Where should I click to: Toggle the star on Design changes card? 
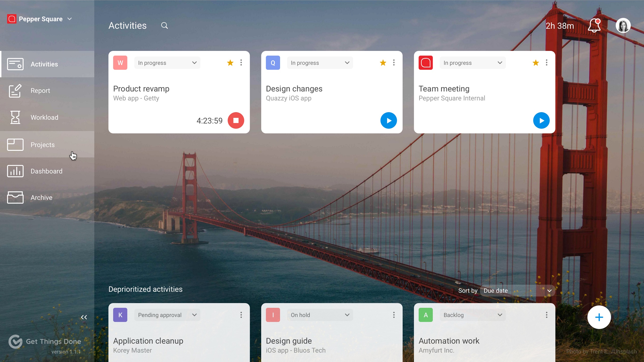click(383, 63)
